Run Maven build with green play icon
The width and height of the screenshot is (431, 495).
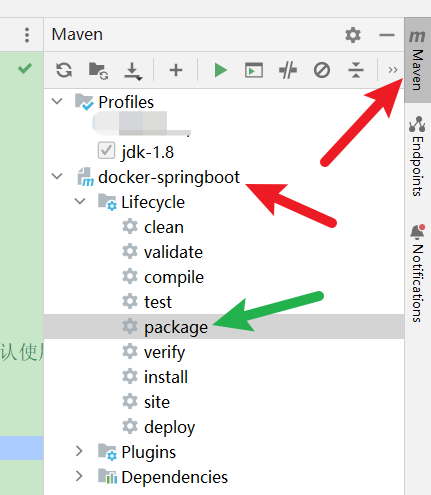220,70
